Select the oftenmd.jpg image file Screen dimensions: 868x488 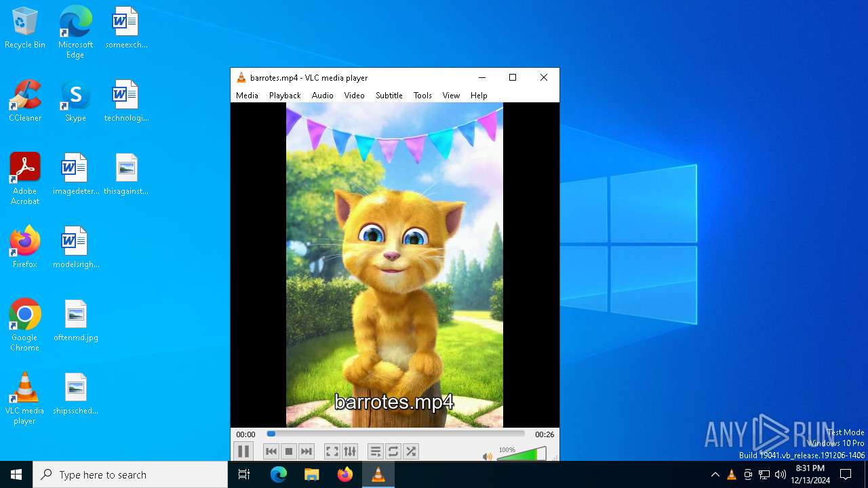(x=75, y=321)
